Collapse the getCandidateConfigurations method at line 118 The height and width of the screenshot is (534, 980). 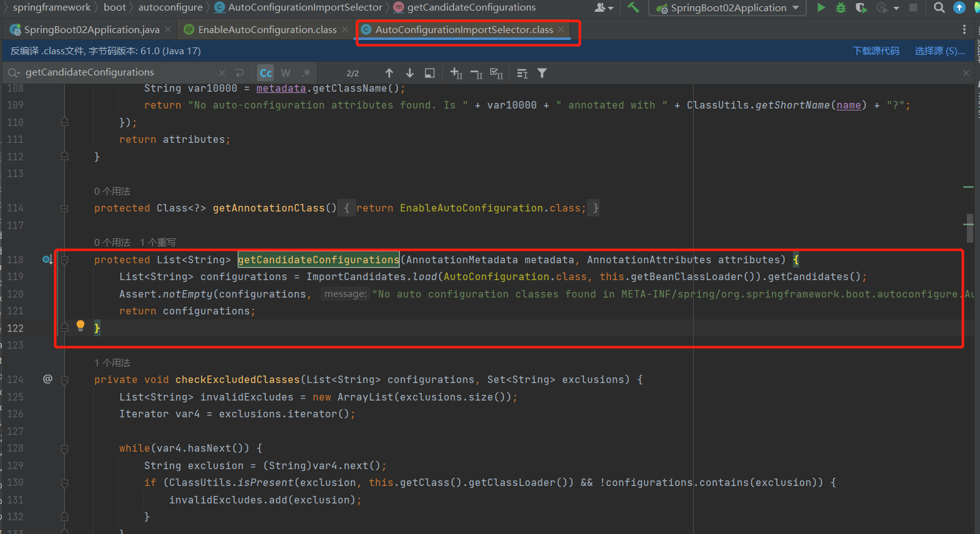[65, 260]
